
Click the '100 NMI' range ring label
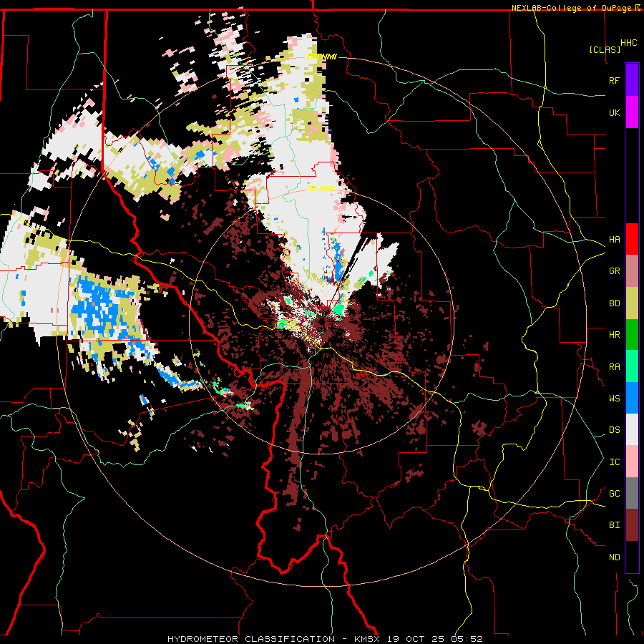321,57
